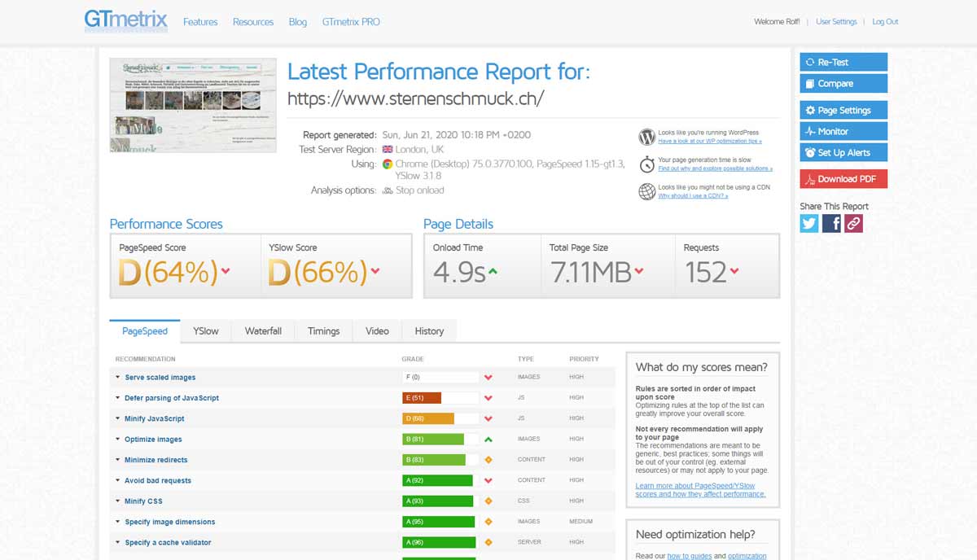Screen dimensions: 977x560
Task: Click red down arrow beside Minify JavaScript grade
Action: 488,418
